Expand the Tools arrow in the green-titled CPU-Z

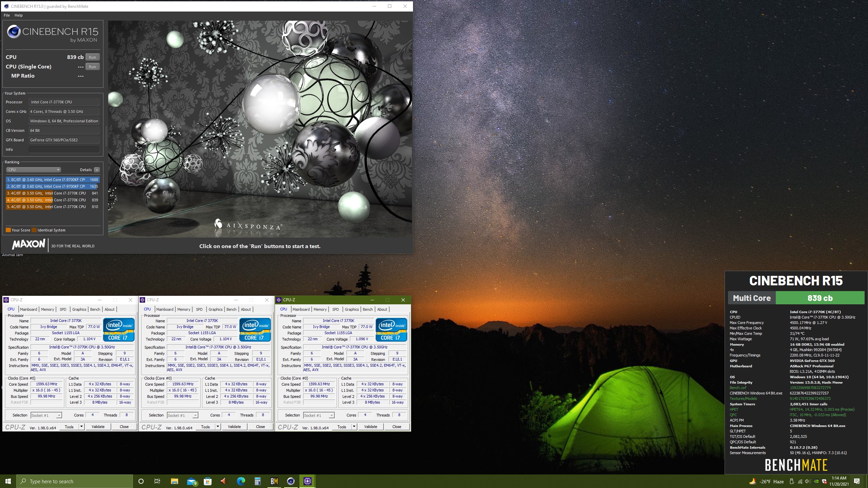pos(354,427)
